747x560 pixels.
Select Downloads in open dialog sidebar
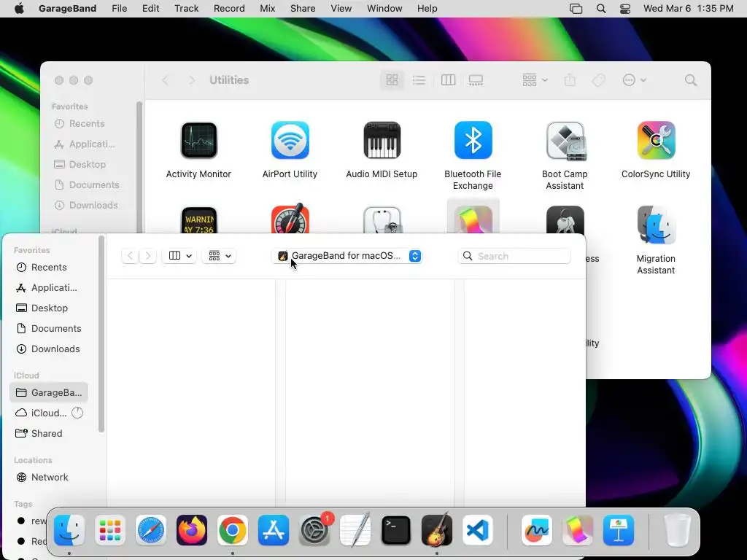tap(47, 349)
